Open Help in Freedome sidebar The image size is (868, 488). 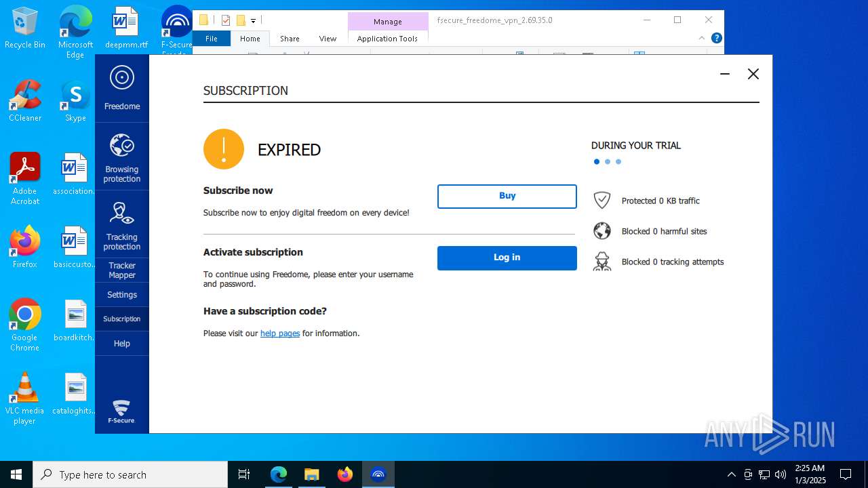click(x=122, y=344)
